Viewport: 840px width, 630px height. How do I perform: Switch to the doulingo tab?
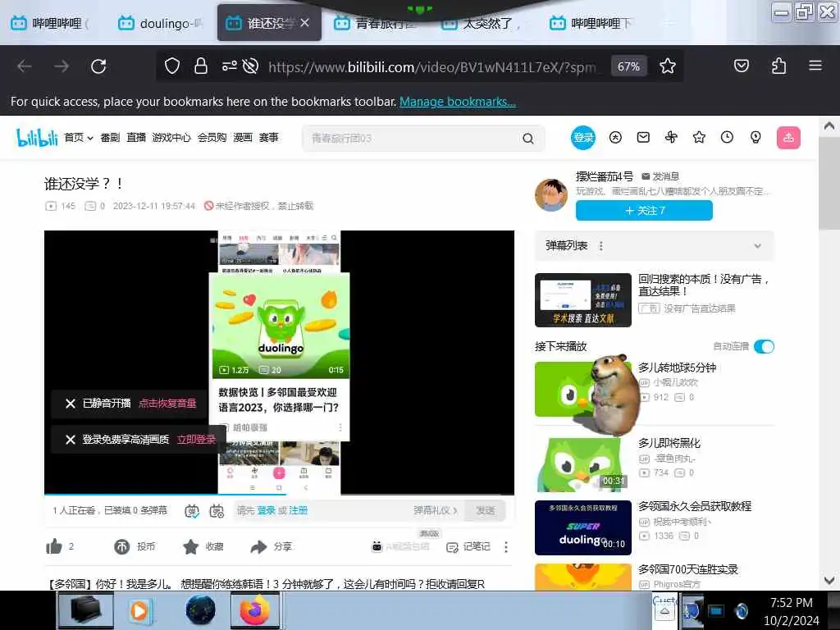tap(161, 24)
